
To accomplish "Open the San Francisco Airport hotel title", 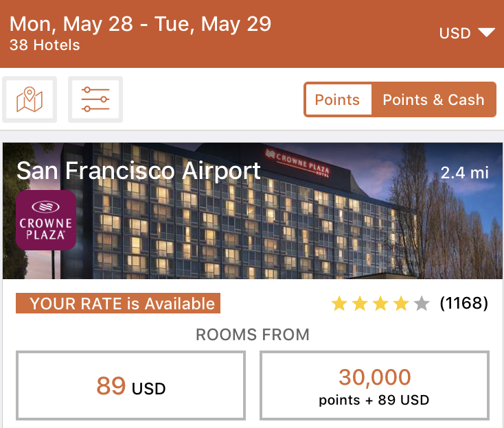I will tap(139, 170).
